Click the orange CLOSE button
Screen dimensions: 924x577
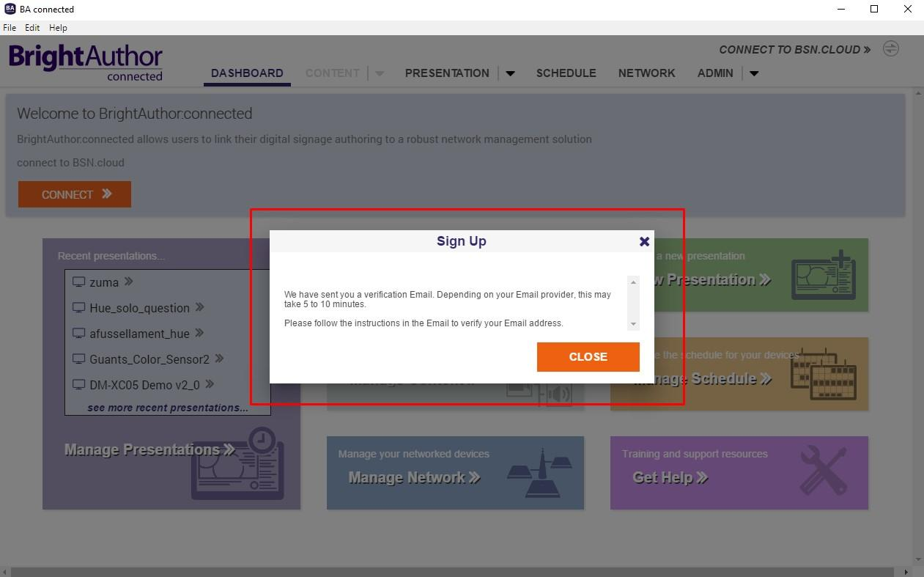588,357
